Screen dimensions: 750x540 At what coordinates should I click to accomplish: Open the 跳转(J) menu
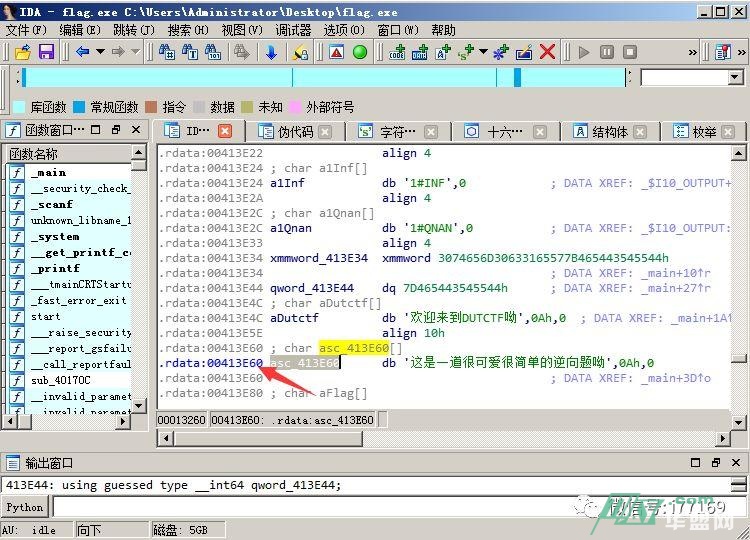coord(134,30)
